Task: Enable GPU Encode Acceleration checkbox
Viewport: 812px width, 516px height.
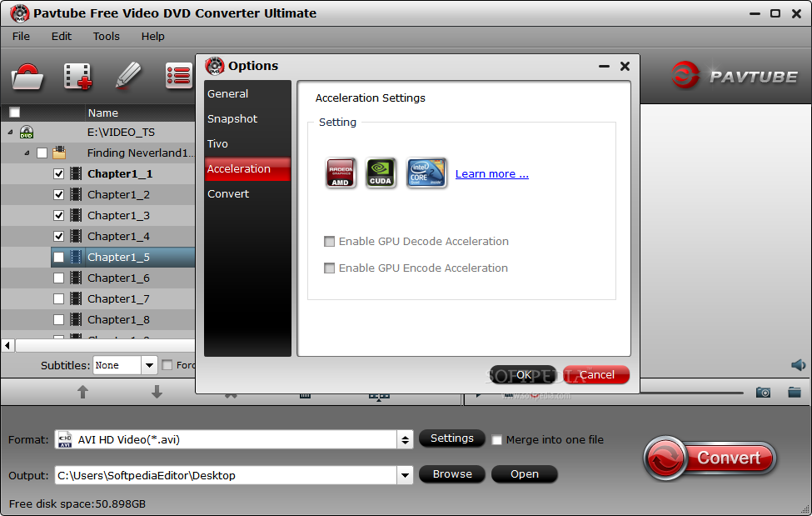Action: [x=329, y=268]
